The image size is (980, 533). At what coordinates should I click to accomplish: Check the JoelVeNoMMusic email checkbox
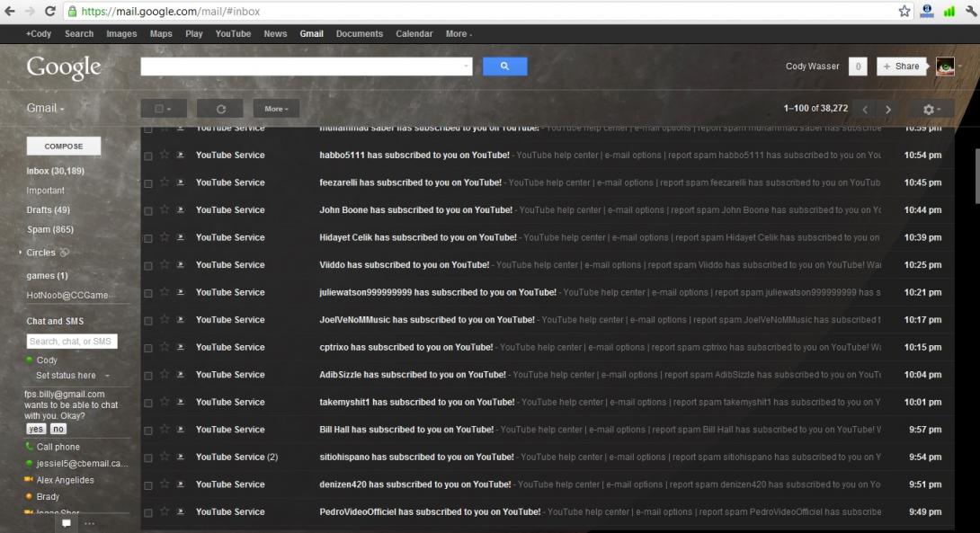click(148, 321)
